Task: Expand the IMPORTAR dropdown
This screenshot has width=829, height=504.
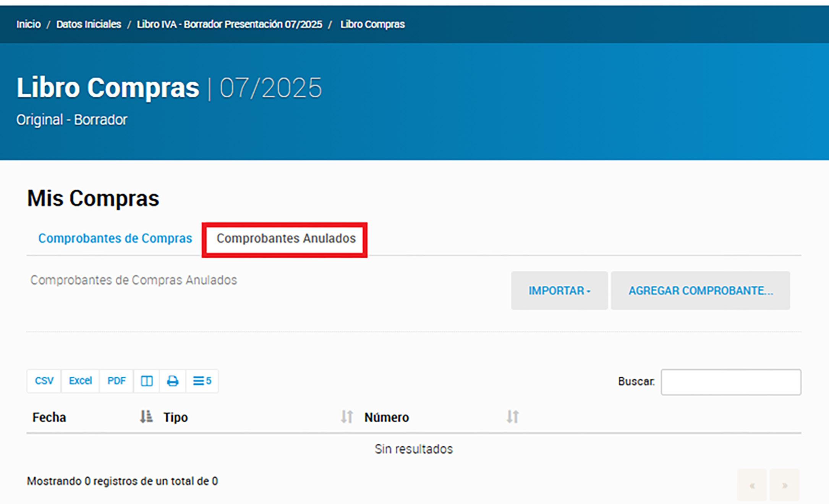Action: click(x=559, y=291)
